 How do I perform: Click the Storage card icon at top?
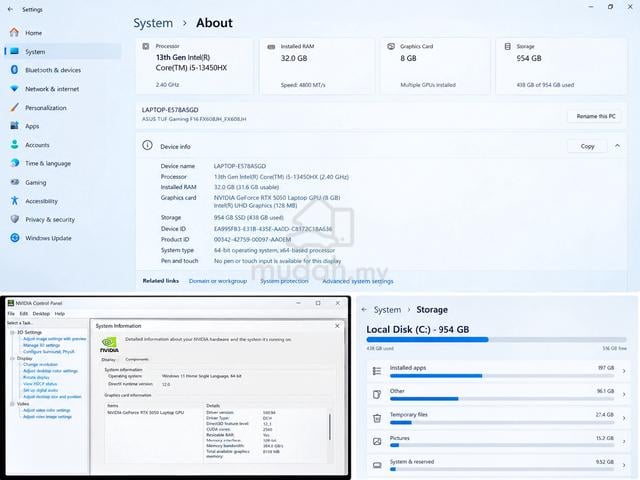click(x=507, y=46)
